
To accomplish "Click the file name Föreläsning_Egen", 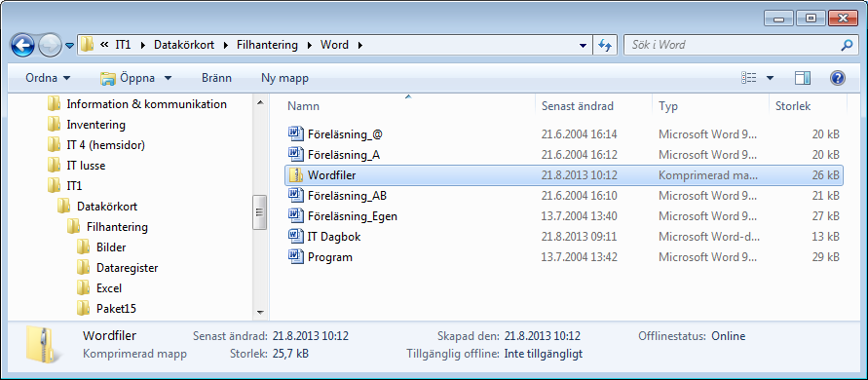I will pyautogui.click(x=352, y=216).
